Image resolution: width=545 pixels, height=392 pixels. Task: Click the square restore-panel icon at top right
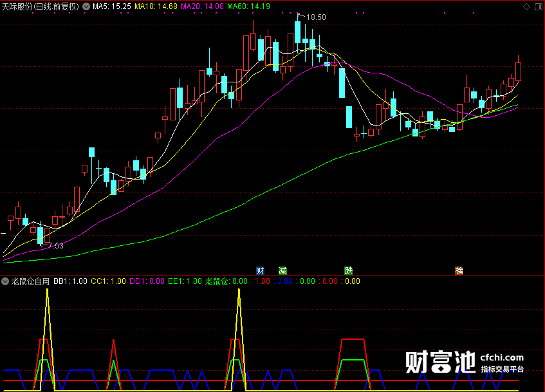pos(538,6)
